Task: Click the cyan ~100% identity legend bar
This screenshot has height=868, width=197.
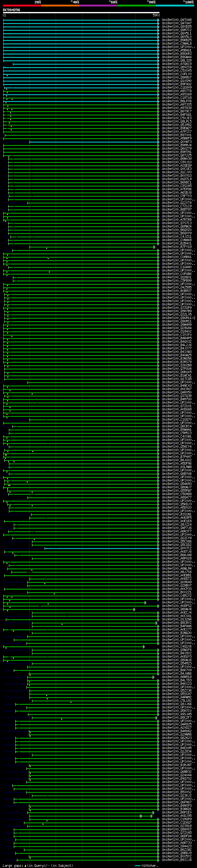Action: (x=175, y=6)
